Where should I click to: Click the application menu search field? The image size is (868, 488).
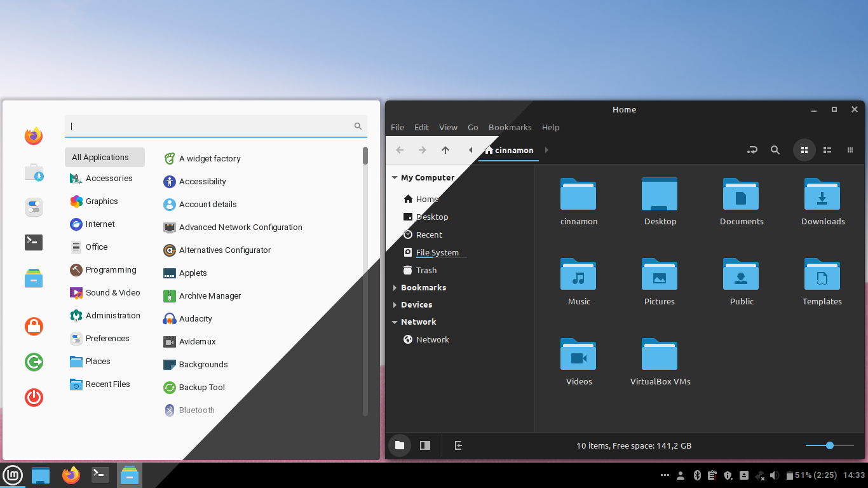click(216, 126)
